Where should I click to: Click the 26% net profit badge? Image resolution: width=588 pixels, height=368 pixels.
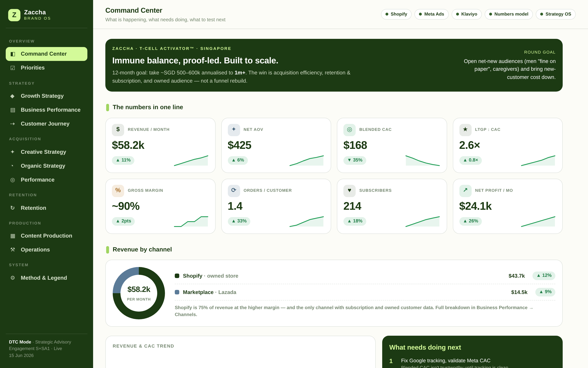pyautogui.click(x=470, y=221)
